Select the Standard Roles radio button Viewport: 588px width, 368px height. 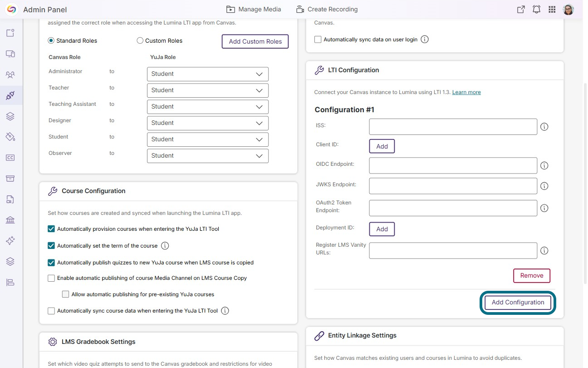click(51, 40)
